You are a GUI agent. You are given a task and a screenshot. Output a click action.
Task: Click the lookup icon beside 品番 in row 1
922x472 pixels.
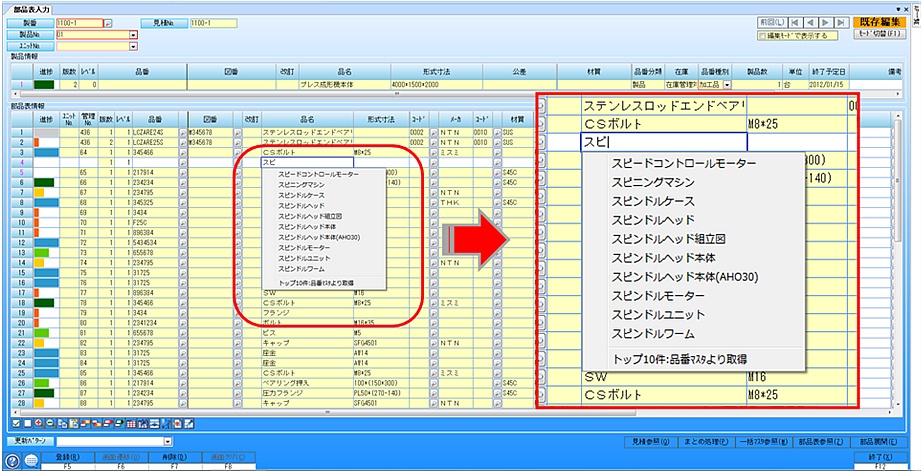[x=182, y=132]
